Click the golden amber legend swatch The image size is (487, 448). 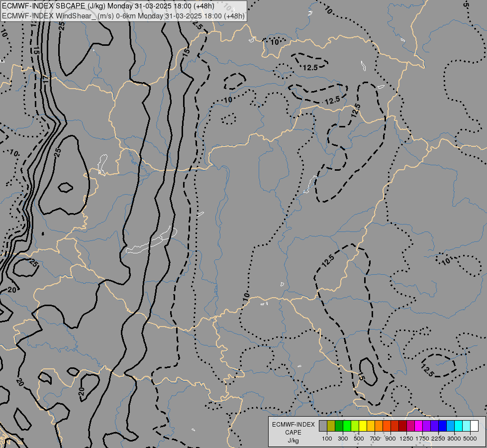click(371, 426)
